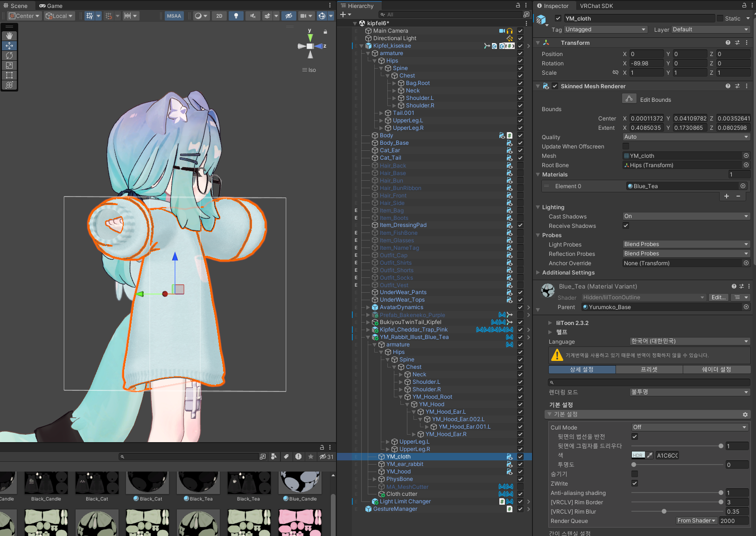Open Transform component help icon
Screen dimensions: 756x536
(x=728, y=42)
